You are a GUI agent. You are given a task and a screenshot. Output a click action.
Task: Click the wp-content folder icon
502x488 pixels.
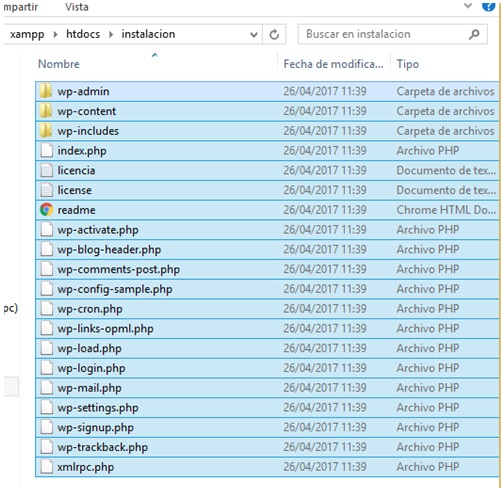click(46, 111)
